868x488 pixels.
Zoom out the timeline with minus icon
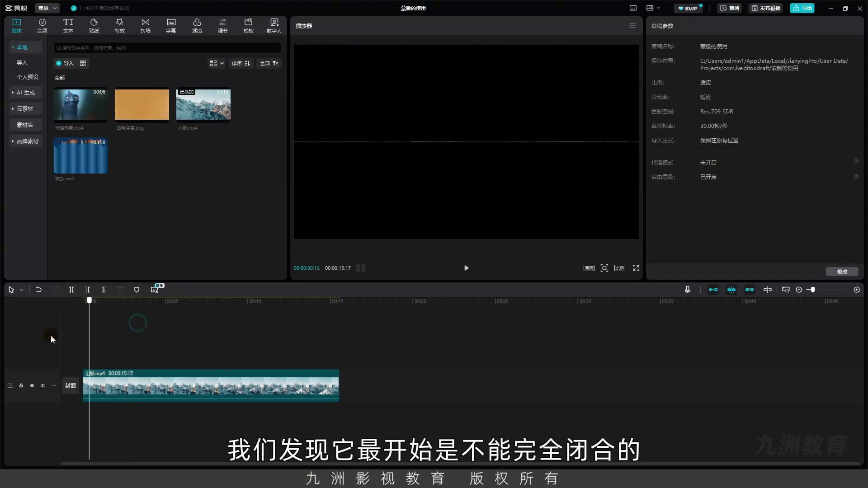tap(799, 290)
